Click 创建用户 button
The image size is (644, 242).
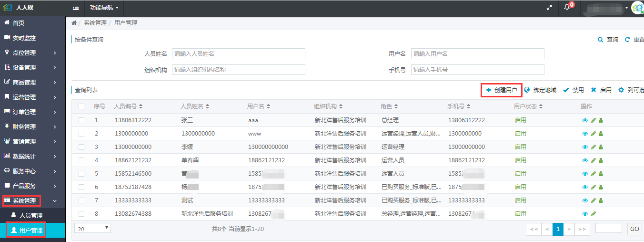point(502,90)
